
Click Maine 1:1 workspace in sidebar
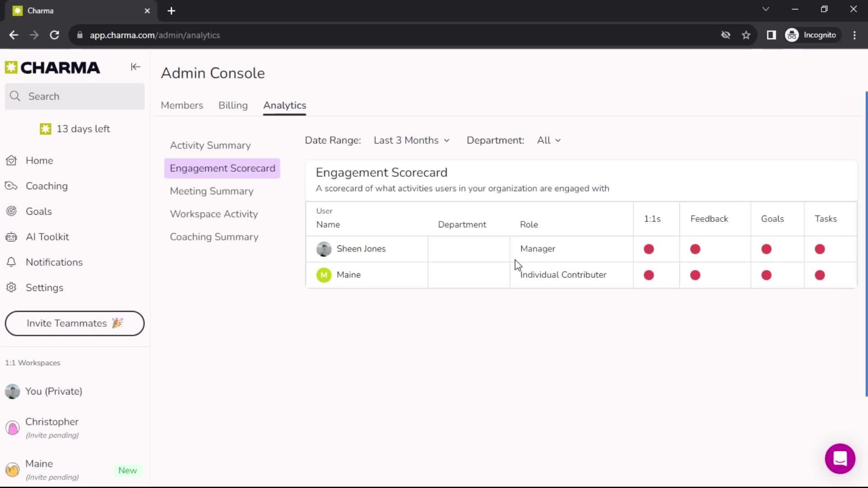pos(39,468)
